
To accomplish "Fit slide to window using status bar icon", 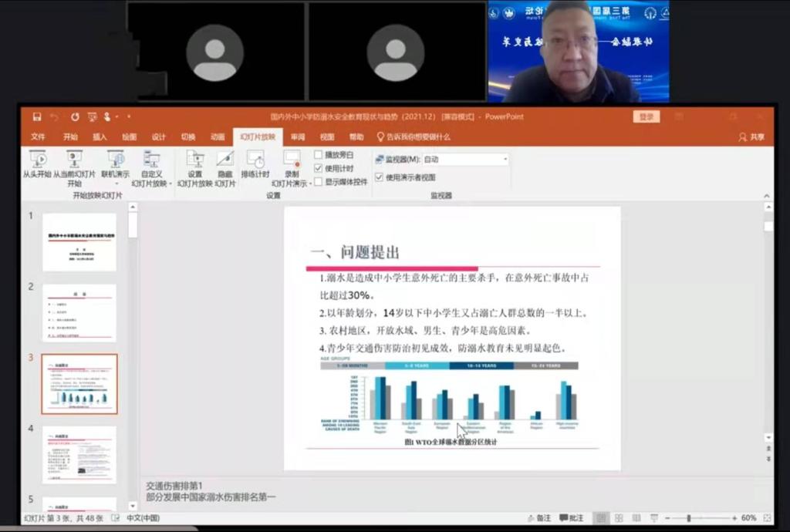I will tap(768, 518).
